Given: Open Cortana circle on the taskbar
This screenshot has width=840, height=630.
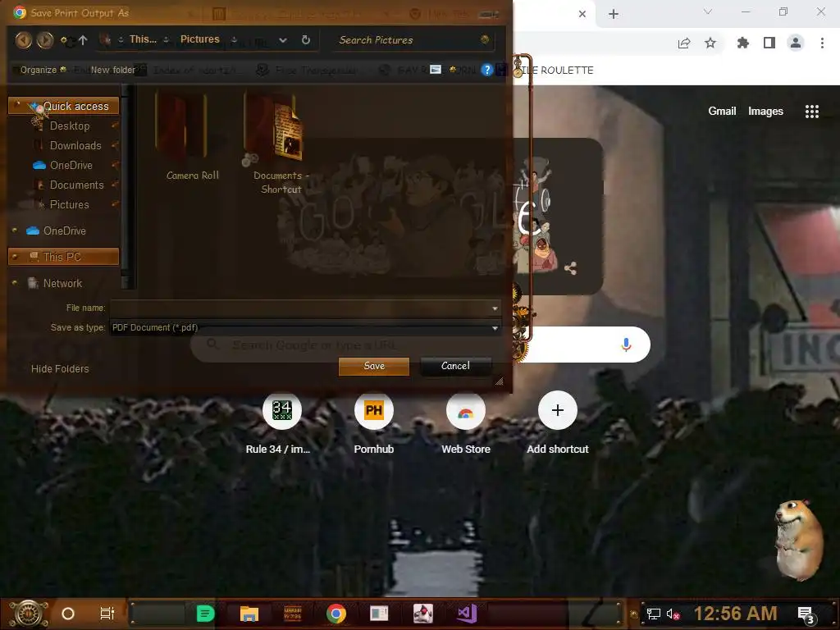Looking at the screenshot, I should pos(68,614).
